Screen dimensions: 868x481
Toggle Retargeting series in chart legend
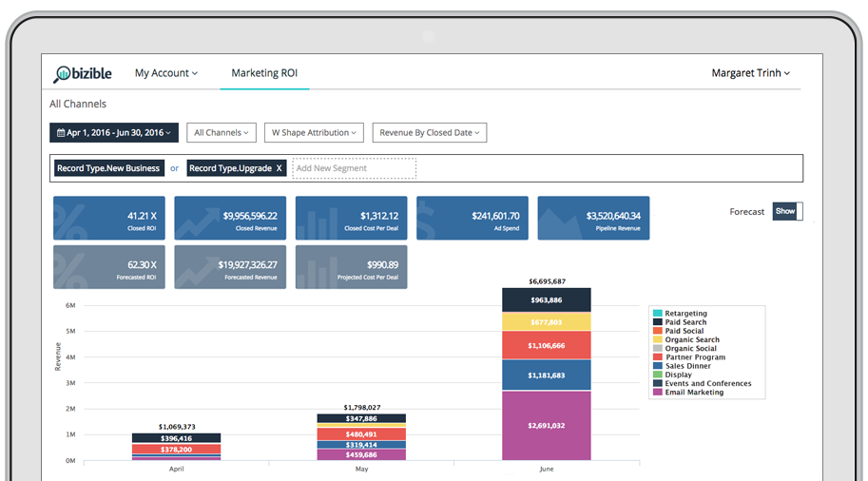[x=685, y=314]
